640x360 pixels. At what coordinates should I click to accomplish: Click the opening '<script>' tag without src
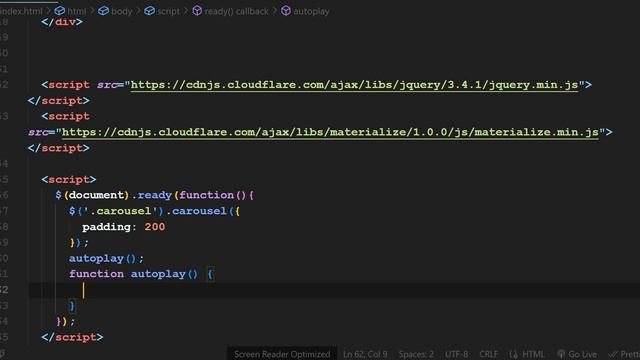point(69,180)
